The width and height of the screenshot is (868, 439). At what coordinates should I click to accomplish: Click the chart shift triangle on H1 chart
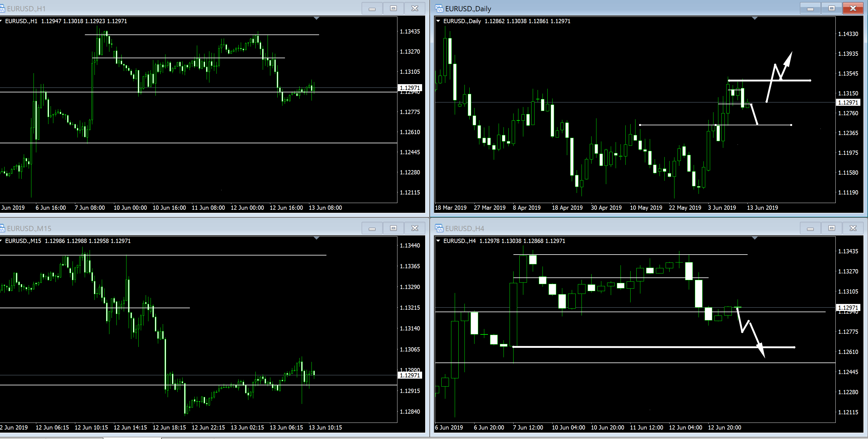coord(316,19)
